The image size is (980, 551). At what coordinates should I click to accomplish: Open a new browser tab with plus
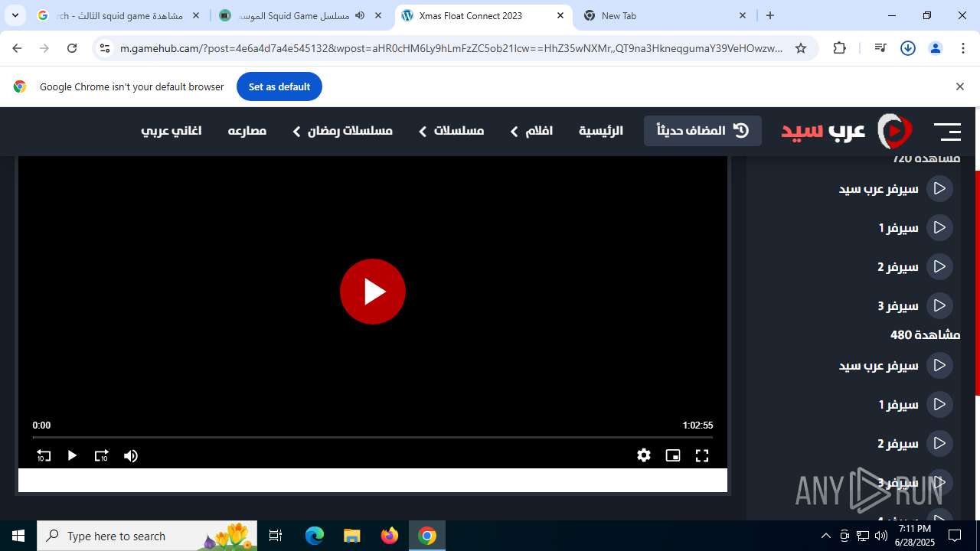[770, 15]
